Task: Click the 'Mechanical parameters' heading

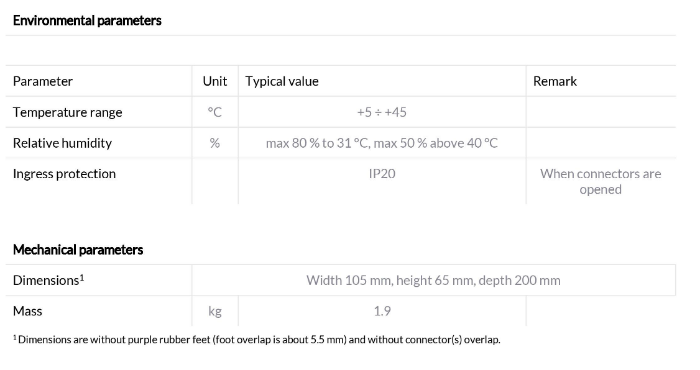Action: click(78, 249)
